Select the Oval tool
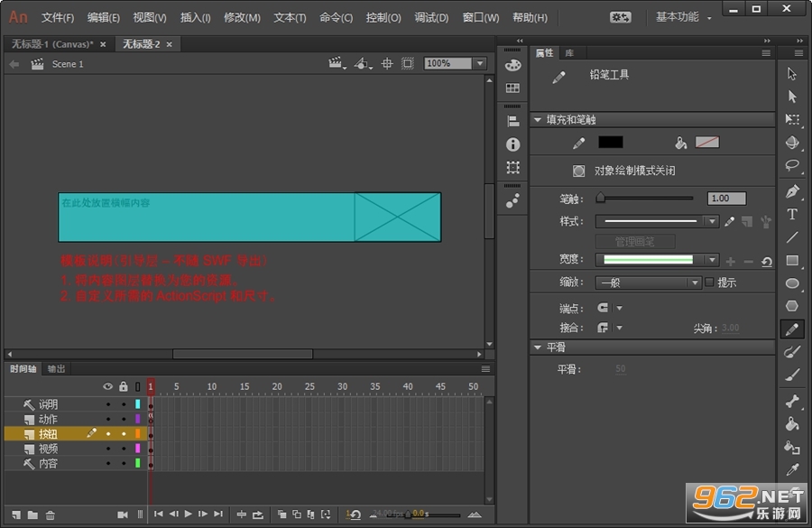The width and height of the screenshot is (812, 528). [x=792, y=283]
